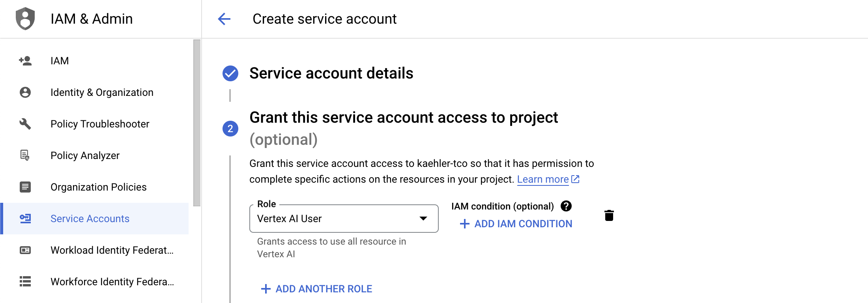Click the sidebar vertical scrollbar

197,122
